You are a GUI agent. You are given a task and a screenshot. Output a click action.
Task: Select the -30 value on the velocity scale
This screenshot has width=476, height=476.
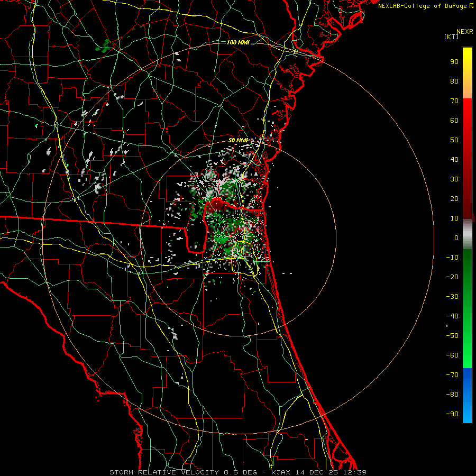pos(452,297)
